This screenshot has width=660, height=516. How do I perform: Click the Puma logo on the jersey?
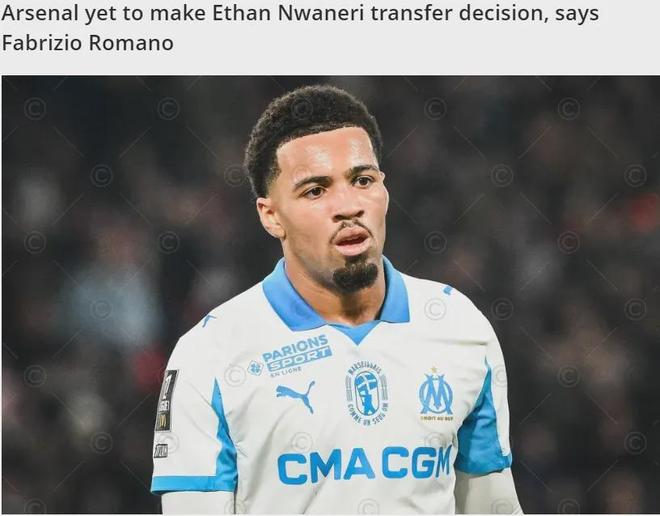point(295,396)
